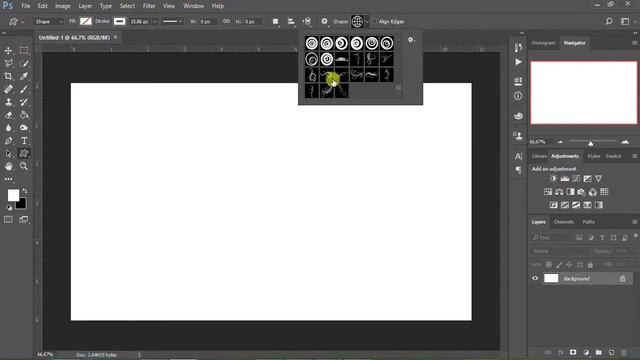Reset to default foreground and background colors

(9, 208)
